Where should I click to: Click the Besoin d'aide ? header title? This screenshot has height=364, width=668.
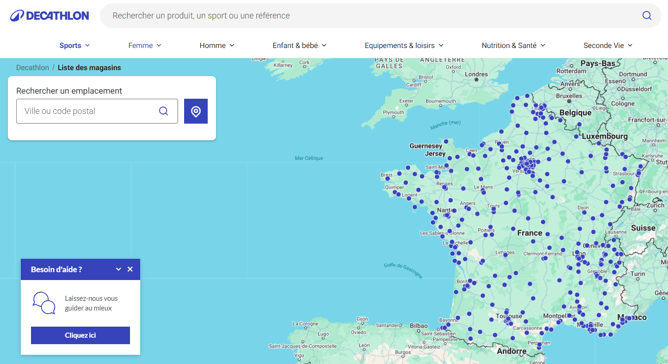[56, 269]
